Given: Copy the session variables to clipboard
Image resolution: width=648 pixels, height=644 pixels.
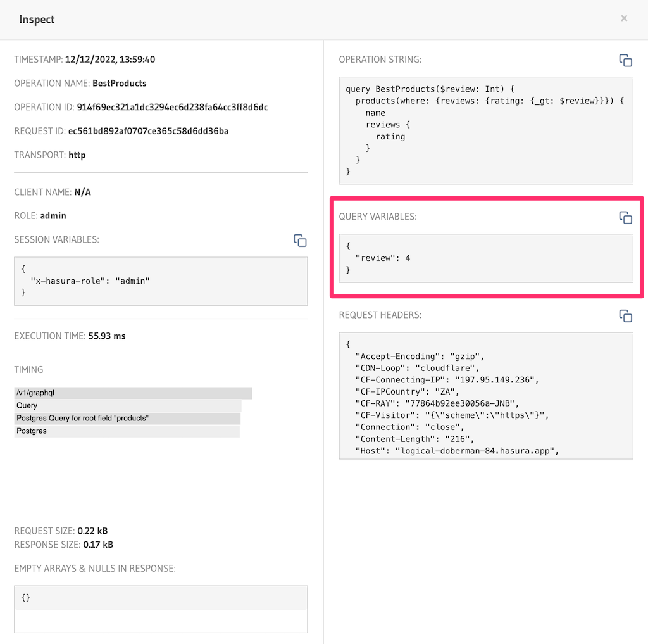Looking at the screenshot, I should tap(299, 241).
